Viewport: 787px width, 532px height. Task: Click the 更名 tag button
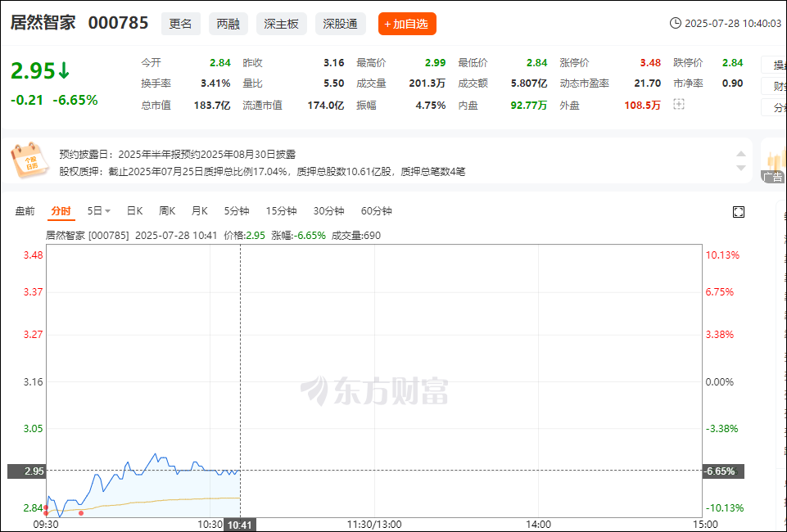coord(181,24)
